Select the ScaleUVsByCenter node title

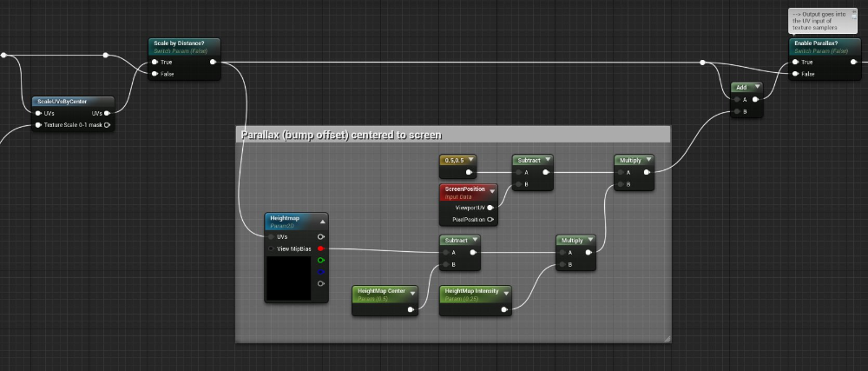pyautogui.click(x=62, y=102)
